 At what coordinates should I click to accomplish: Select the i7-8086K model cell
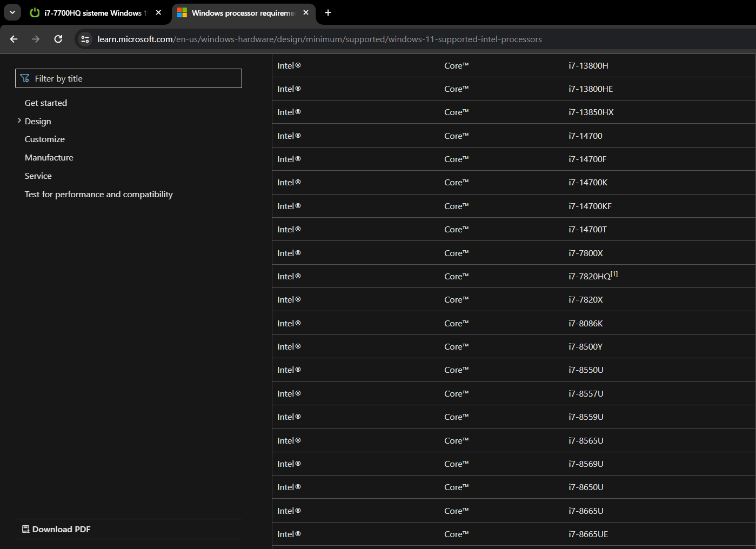[586, 323]
